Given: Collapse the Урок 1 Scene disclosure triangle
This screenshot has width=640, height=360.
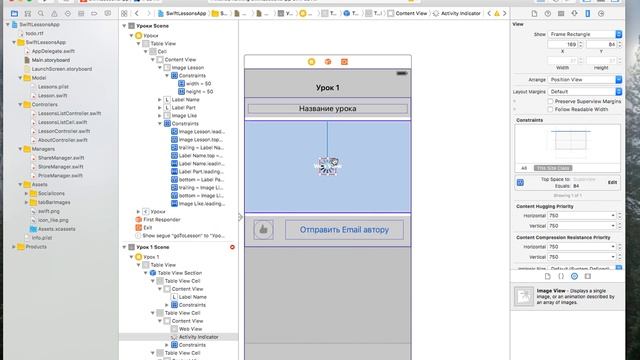Looking at the screenshot, I should 124,247.
